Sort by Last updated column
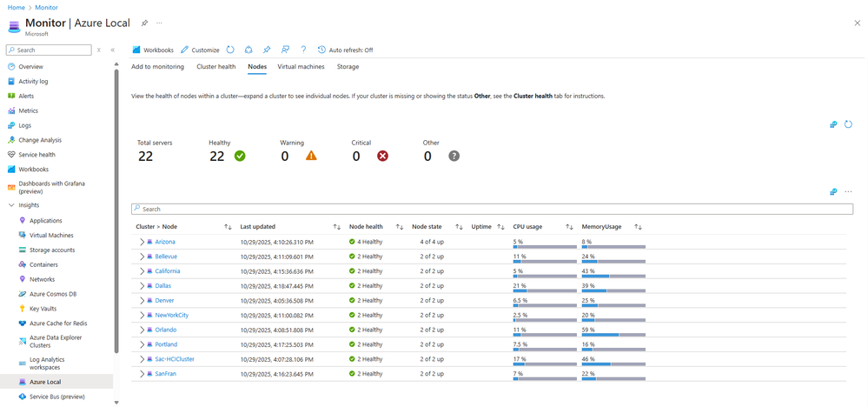Image resolution: width=868 pixels, height=407 pixels. pos(337,227)
